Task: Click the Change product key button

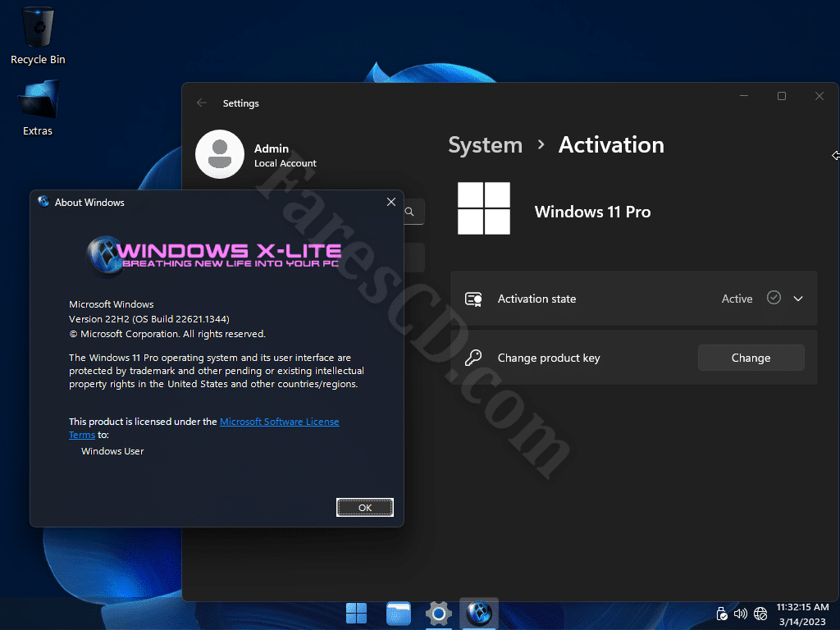Action: [x=751, y=358]
